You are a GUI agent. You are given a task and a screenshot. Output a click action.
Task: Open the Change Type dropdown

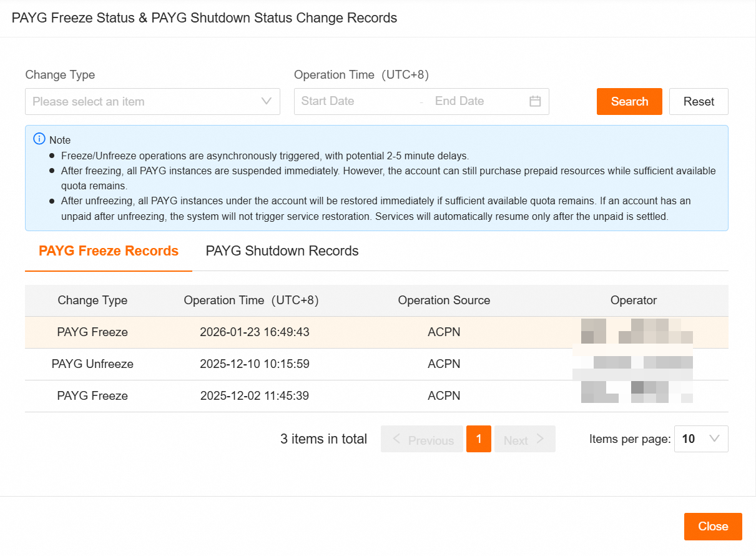pyautogui.click(x=152, y=101)
